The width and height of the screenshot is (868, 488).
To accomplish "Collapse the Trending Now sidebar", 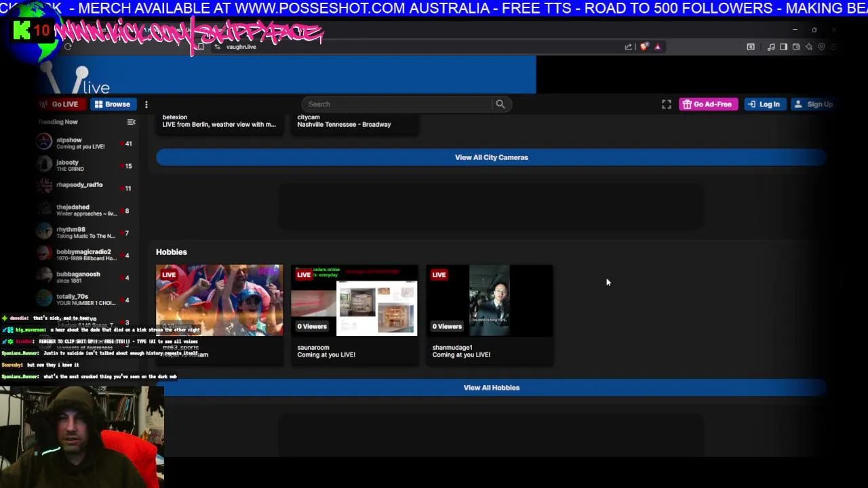I will 132,122.
